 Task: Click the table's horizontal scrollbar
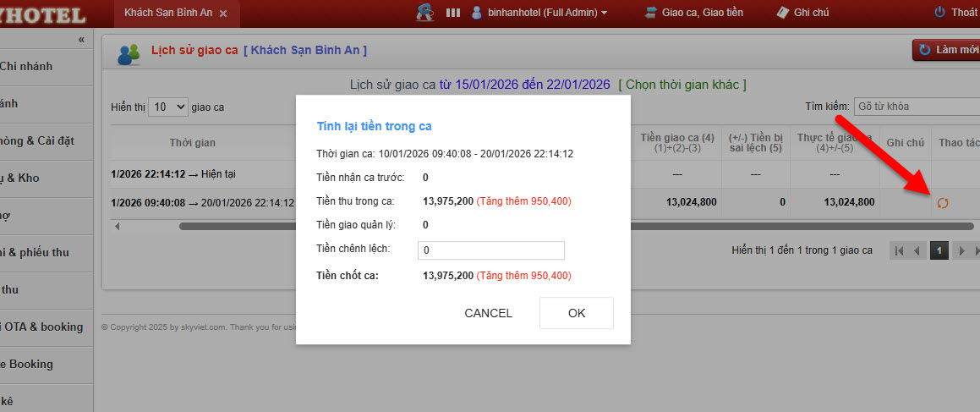(x=507, y=226)
